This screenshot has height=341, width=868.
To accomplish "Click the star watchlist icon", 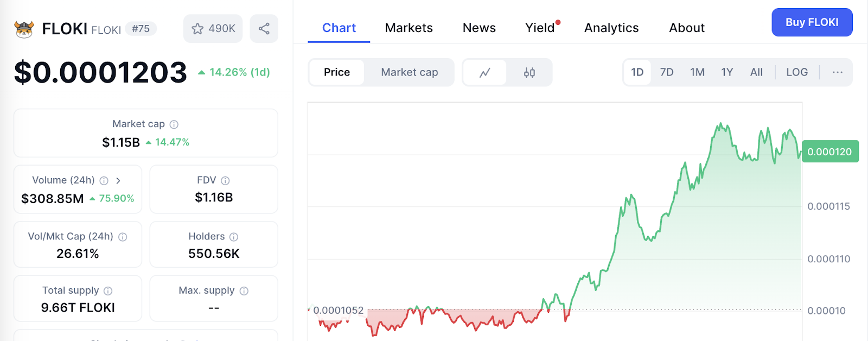I will click(x=198, y=29).
